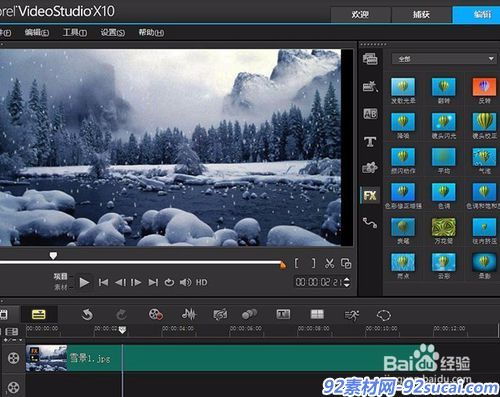Open the Path motion library

point(370,223)
